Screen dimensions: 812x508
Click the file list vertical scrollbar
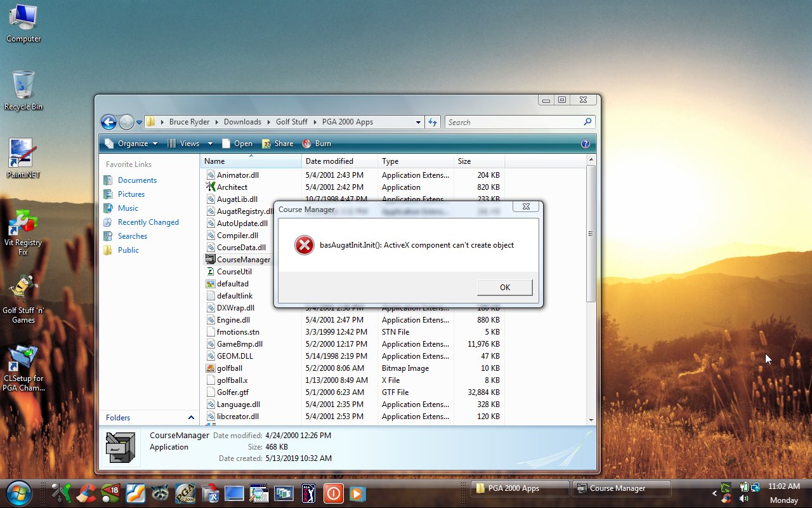click(x=591, y=234)
